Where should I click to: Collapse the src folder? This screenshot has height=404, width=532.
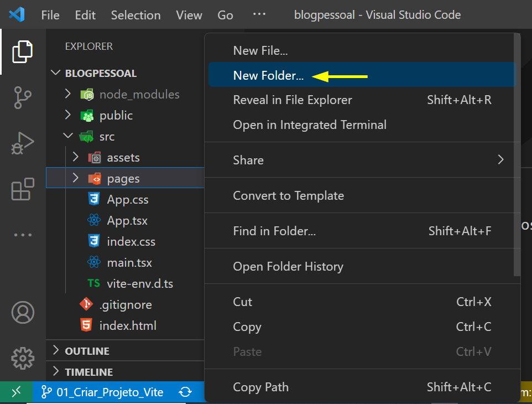[x=68, y=136]
